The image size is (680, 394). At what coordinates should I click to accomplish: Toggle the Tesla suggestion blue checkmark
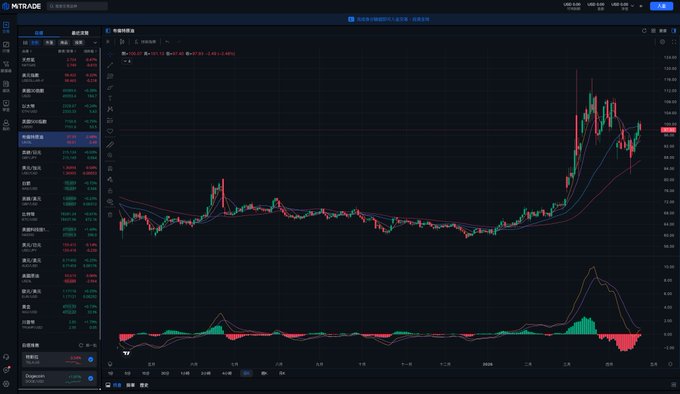pos(91,359)
